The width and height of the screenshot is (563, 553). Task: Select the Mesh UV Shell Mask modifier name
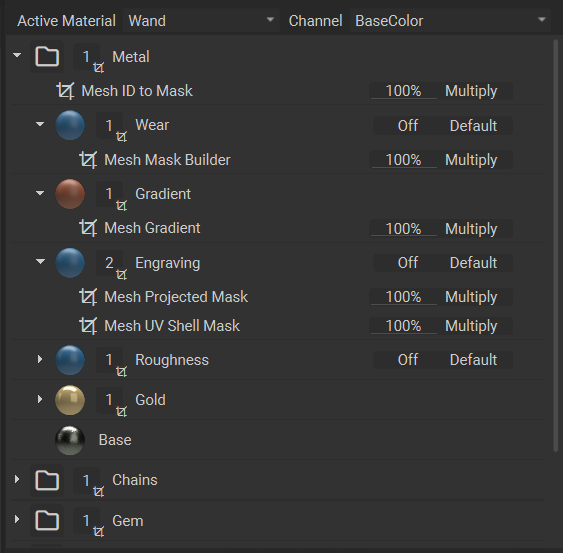coord(172,326)
